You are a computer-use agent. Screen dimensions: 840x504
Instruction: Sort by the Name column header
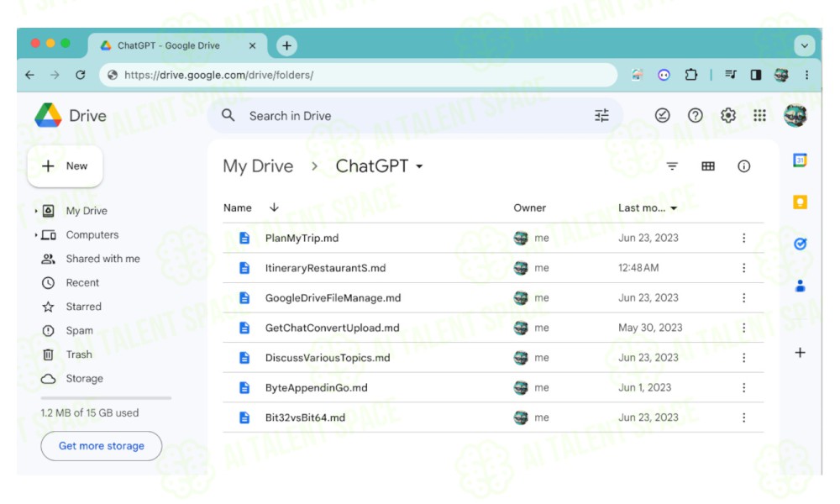pyautogui.click(x=238, y=207)
